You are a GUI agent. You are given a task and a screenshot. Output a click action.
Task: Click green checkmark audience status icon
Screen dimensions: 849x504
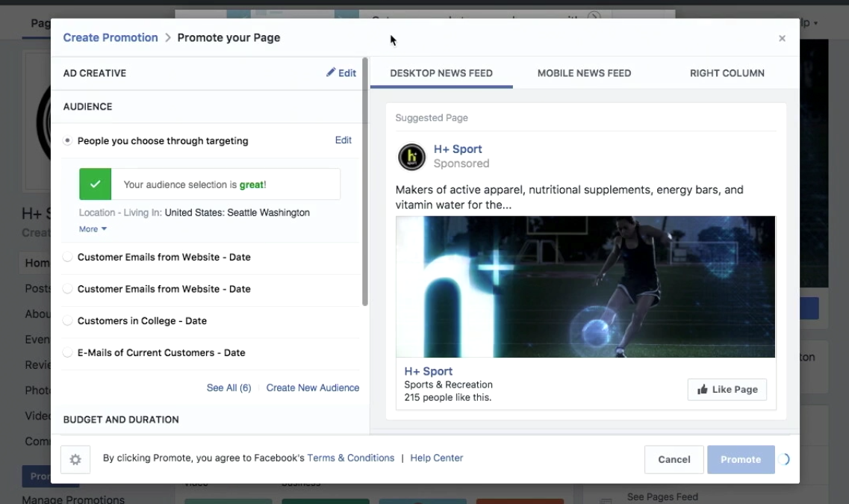(x=96, y=184)
